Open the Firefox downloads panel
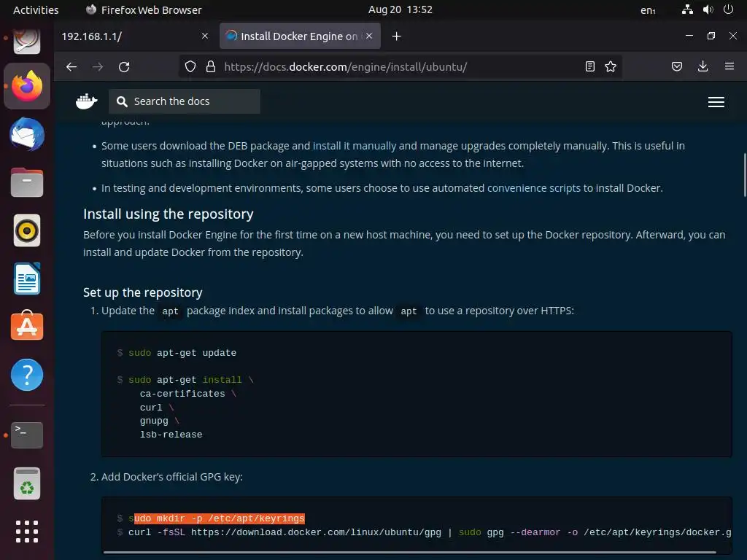Image resolution: width=747 pixels, height=560 pixels. pos(703,66)
